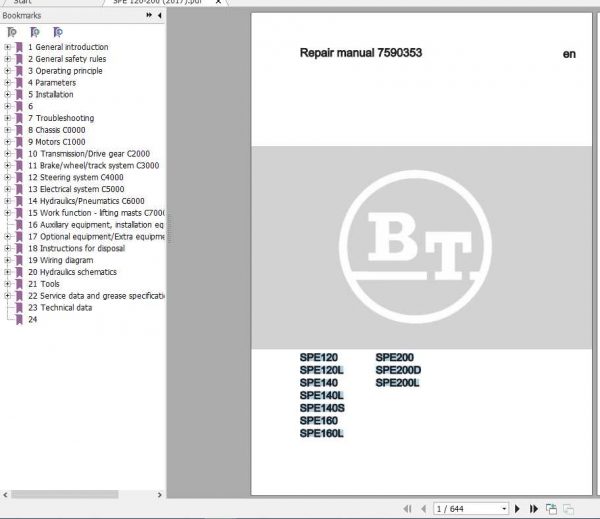Open the page number dropdown arrow
The width and height of the screenshot is (600, 519).
[x=504, y=509]
